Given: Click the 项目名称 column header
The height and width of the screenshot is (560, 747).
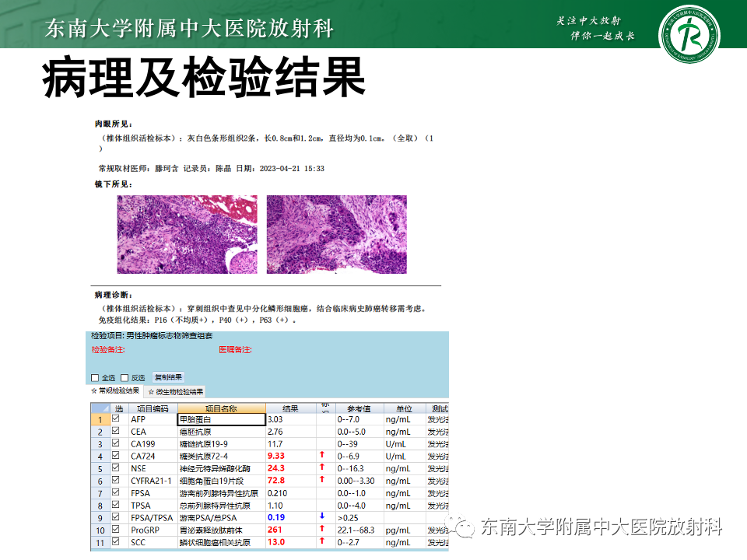Looking at the screenshot, I should click(222, 408).
